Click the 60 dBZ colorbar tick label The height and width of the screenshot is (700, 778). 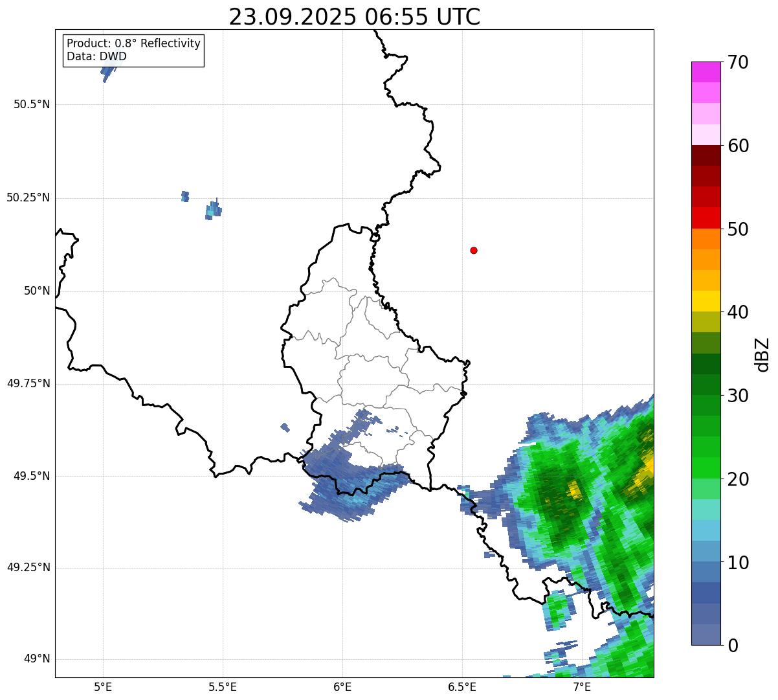pos(737,146)
